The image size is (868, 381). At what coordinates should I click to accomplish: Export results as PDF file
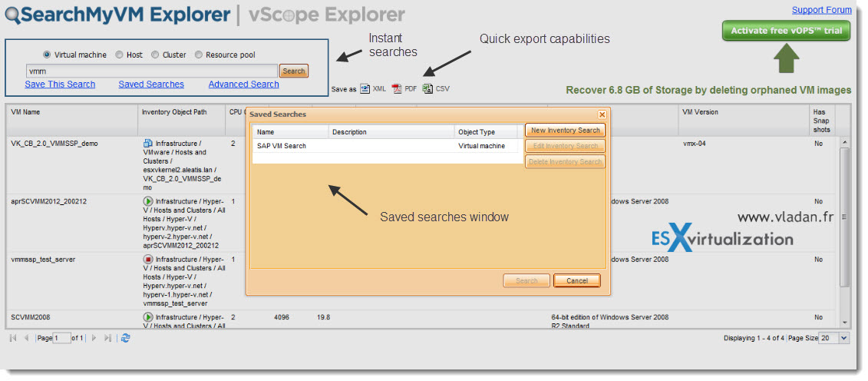pos(404,88)
